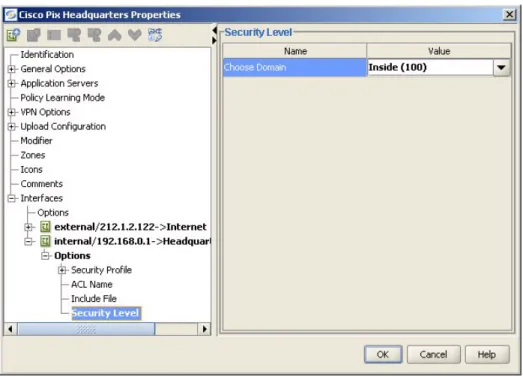Collapse the Interfaces node
523x377 pixels.
(x=12, y=198)
